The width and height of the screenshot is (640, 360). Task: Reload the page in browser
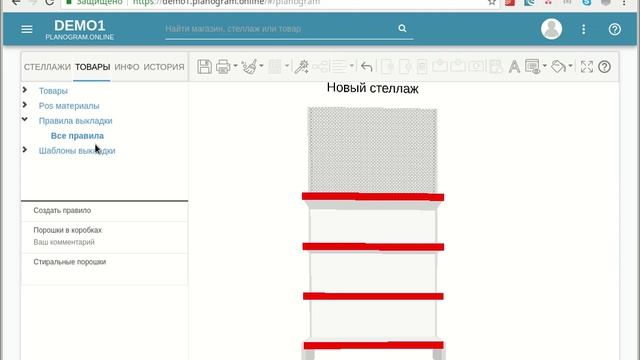coord(49,2)
